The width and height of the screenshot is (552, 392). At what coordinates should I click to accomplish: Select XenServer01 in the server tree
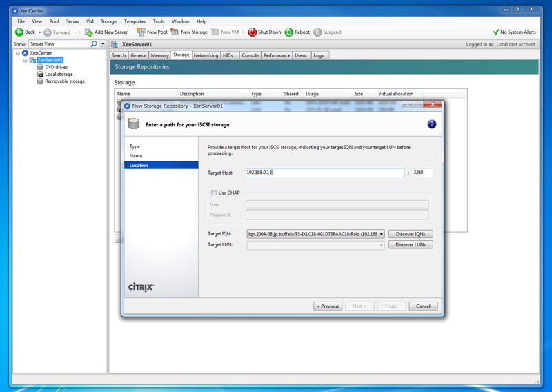[50, 60]
